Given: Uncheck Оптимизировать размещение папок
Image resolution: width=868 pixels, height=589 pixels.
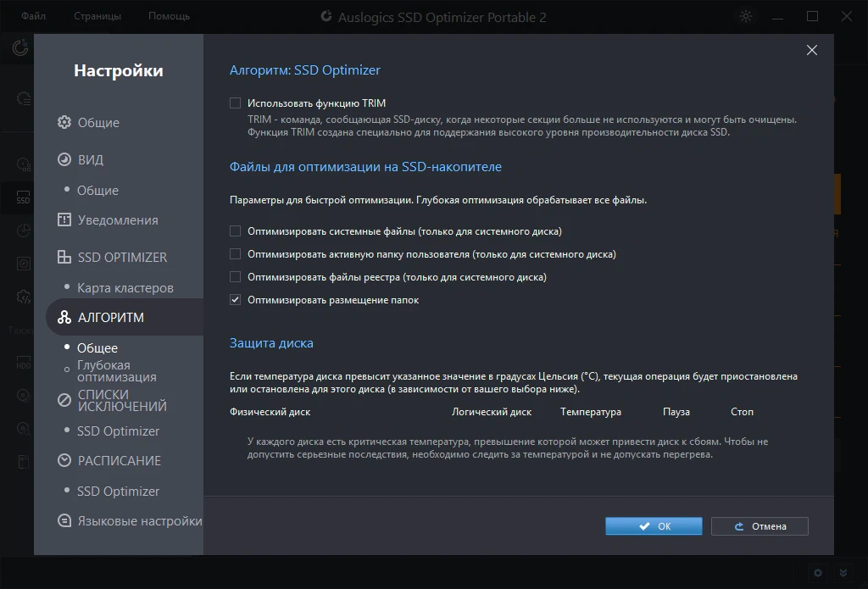Looking at the screenshot, I should (236, 300).
